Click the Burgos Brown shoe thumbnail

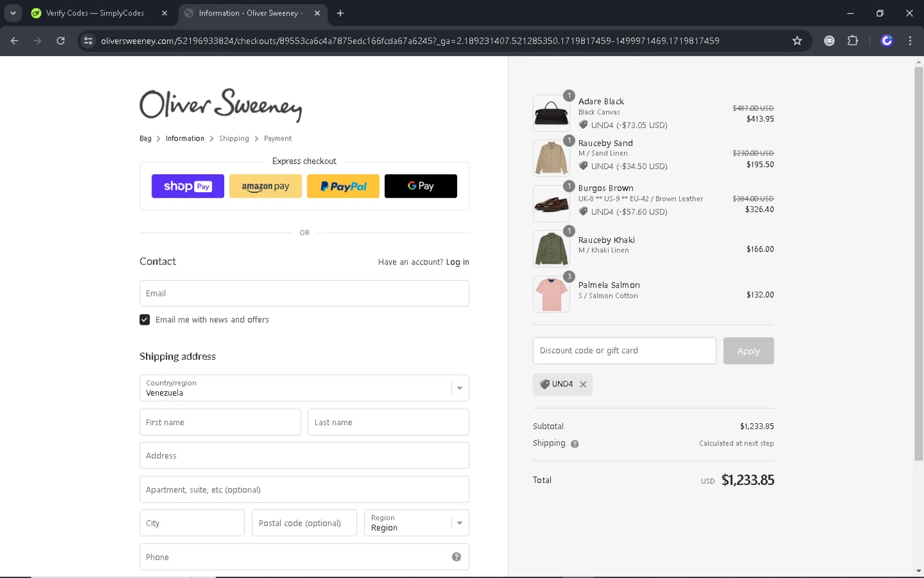(551, 204)
